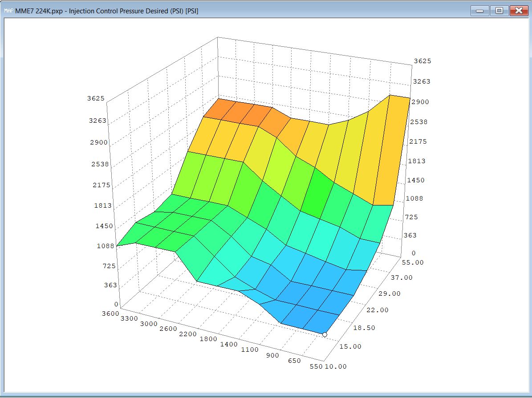Minimize the Injection Control Pressure window
This screenshot has height=398, width=532.
click(480, 10)
